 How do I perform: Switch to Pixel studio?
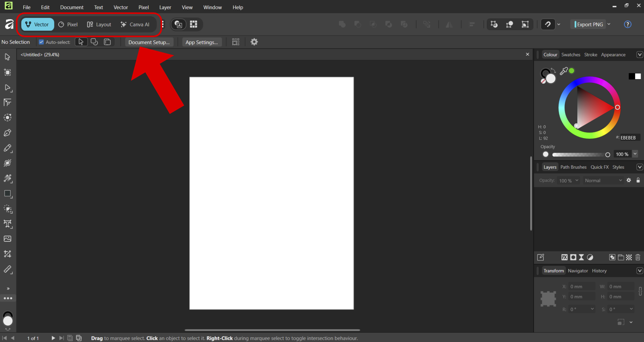[68, 24]
